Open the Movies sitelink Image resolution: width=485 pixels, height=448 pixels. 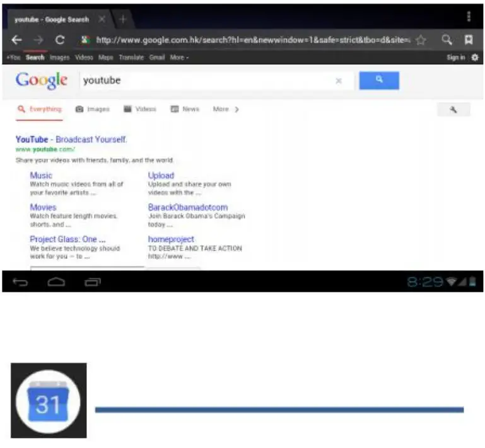tap(43, 207)
